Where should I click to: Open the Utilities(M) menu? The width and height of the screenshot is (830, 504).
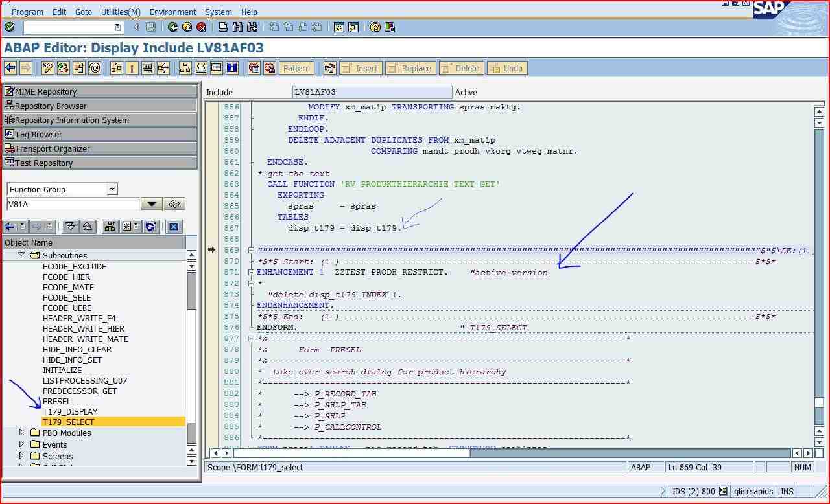click(121, 12)
